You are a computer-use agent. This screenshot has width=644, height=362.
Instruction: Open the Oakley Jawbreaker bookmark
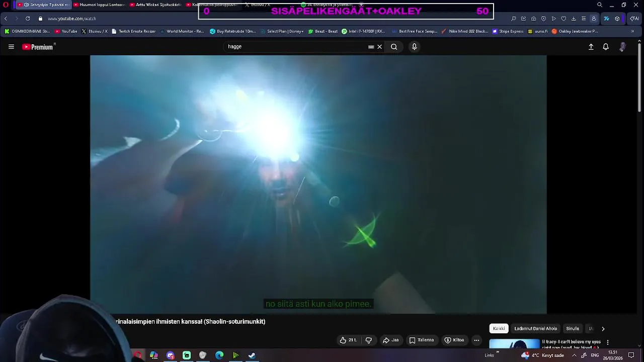coord(575,31)
